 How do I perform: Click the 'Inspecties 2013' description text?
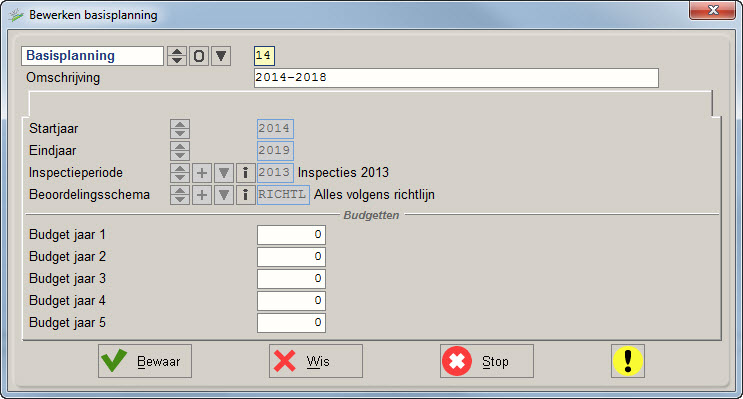pos(343,172)
